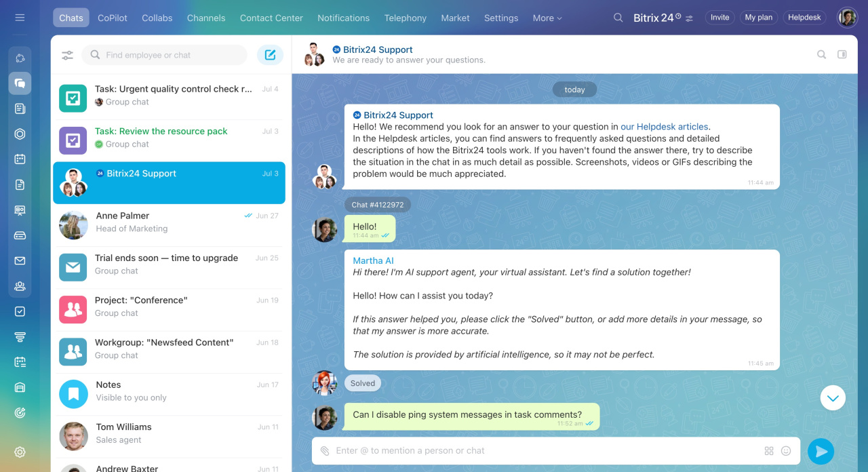Screen dimensions: 868x472
Task: Open the tasks checkmark sidebar icon
Action: 20,311
